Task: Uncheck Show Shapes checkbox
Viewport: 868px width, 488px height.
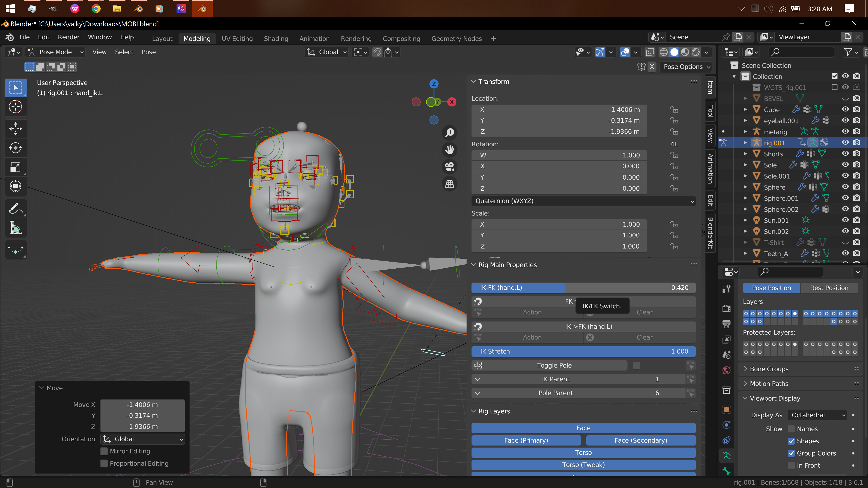Action: [791, 441]
